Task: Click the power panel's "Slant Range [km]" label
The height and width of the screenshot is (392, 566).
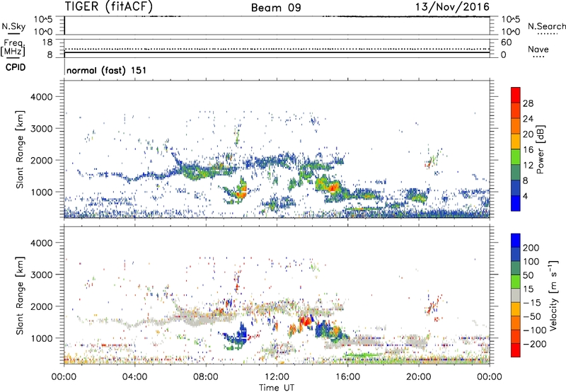Action: (20, 149)
